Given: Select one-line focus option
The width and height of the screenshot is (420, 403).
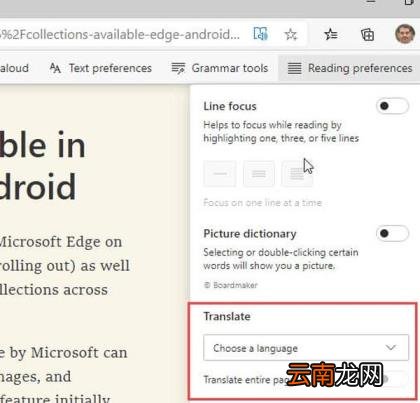Looking at the screenshot, I should pos(220,174).
